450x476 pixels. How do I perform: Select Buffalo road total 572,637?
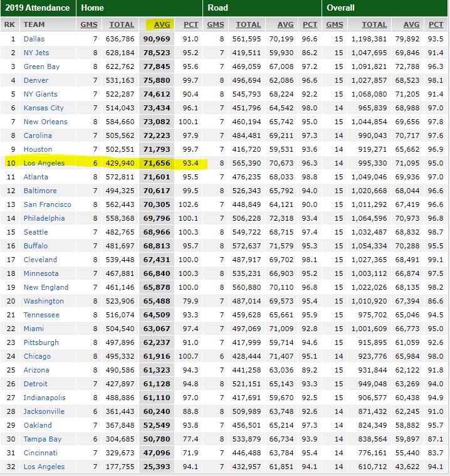(246, 246)
